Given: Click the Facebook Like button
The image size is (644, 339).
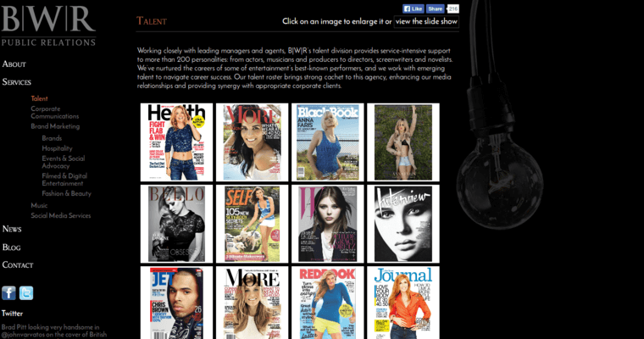Looking at the screenshot, I should coord(414,8).
